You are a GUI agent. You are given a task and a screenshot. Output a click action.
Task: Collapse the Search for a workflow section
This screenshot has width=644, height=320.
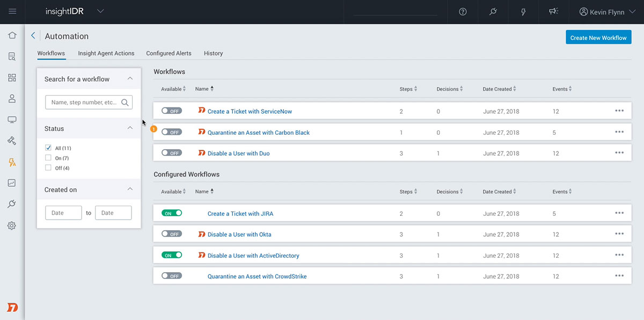pyautogui.click(x=130, y=78)
